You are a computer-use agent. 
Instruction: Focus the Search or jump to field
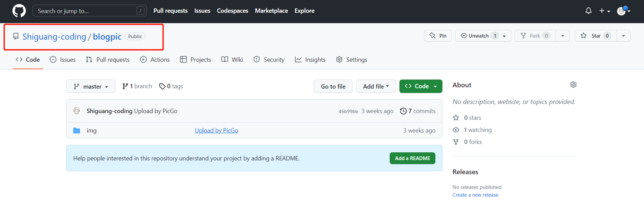(89, 11)
